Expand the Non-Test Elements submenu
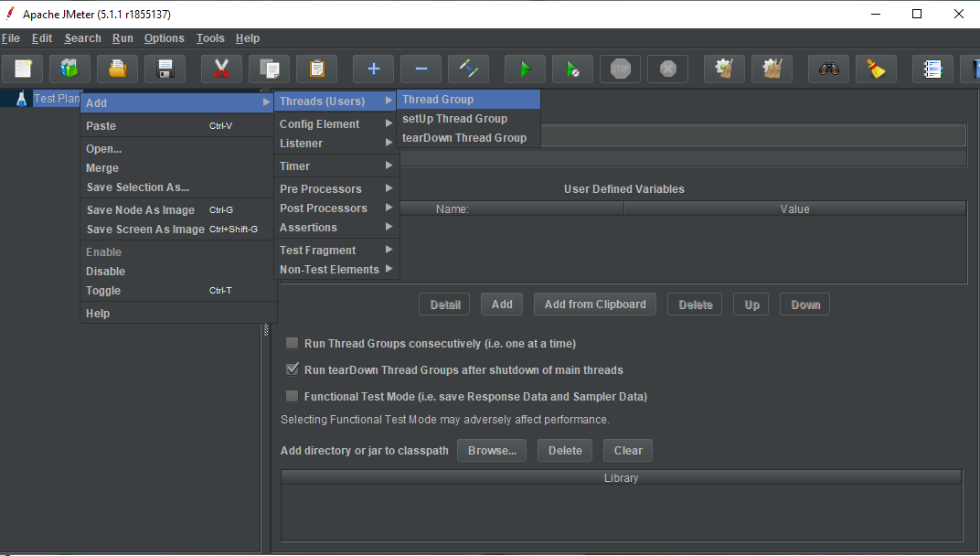 point(336,270)
